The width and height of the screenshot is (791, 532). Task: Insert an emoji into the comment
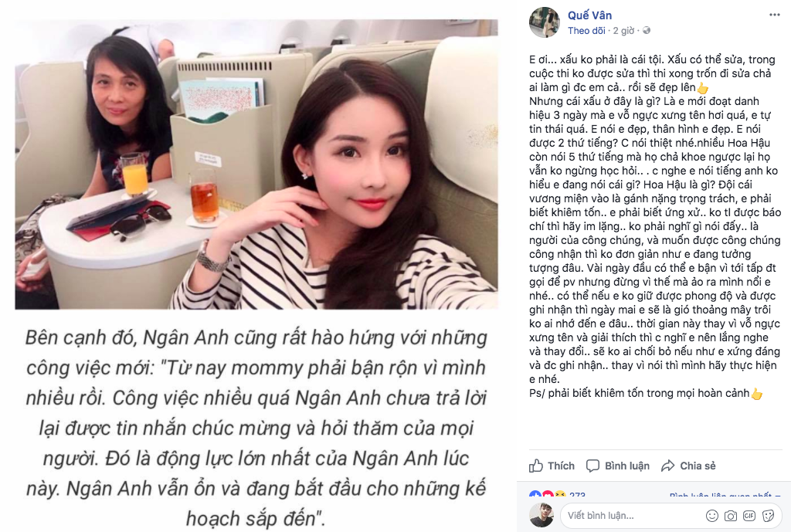click(711, 515)
